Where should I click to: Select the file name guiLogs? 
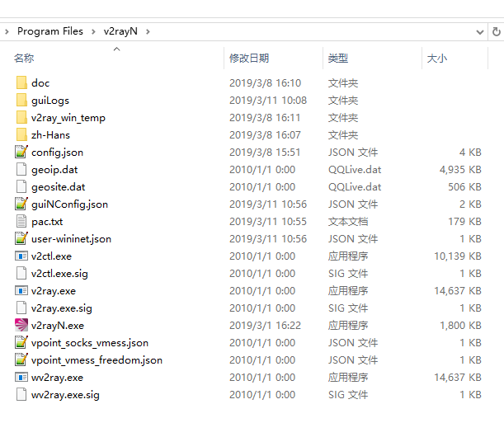[50, 101]
